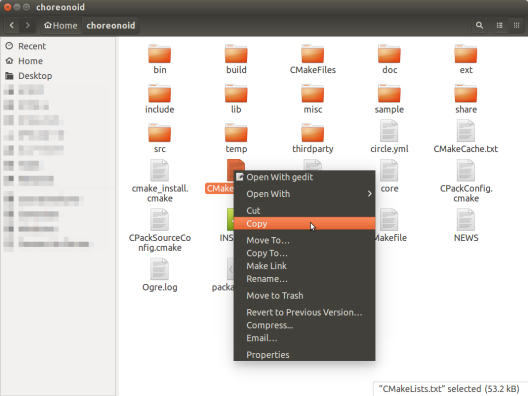Select the circle.yml file
Viewport: 528px width, 396px height.
point(390,137)
